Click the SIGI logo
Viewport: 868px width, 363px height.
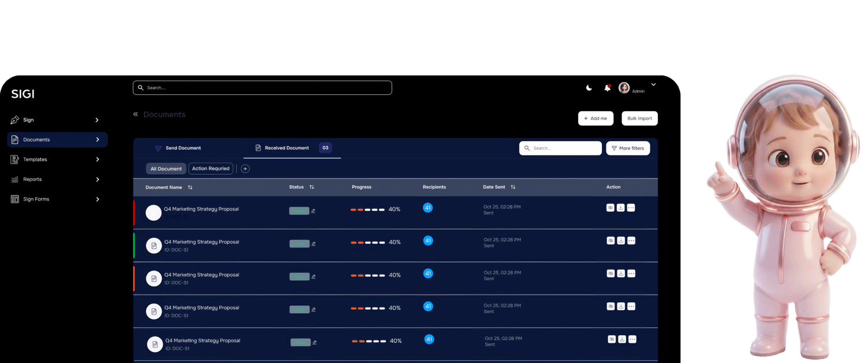[x=23, y=94]
